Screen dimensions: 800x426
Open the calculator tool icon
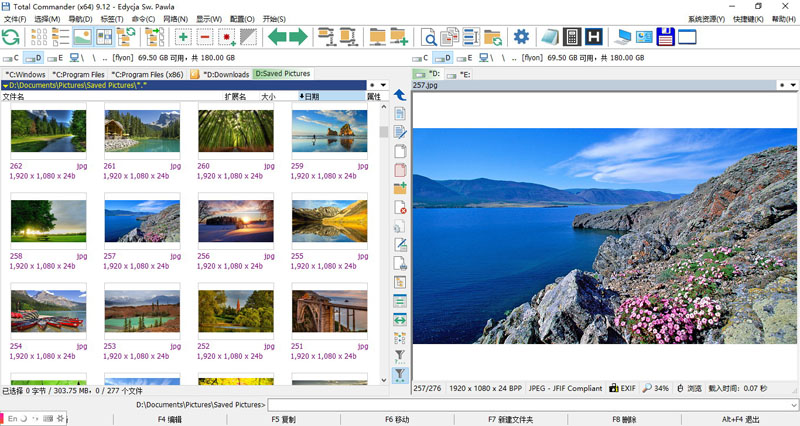pos(572,37)
